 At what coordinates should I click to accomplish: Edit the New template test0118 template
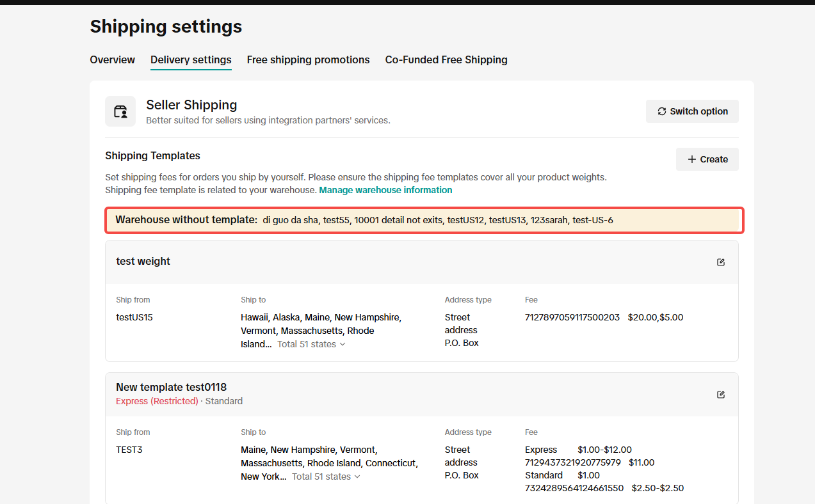tap(721, 395)
